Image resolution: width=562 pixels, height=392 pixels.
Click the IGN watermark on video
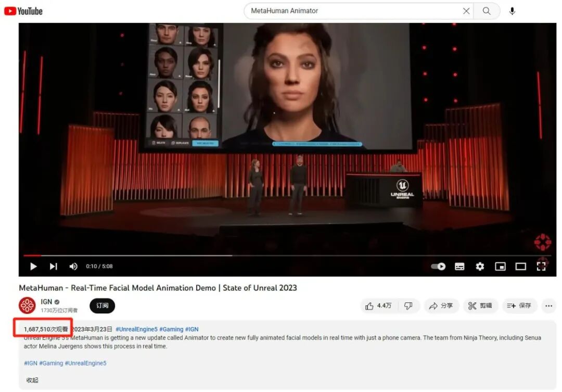coord(542,243)
